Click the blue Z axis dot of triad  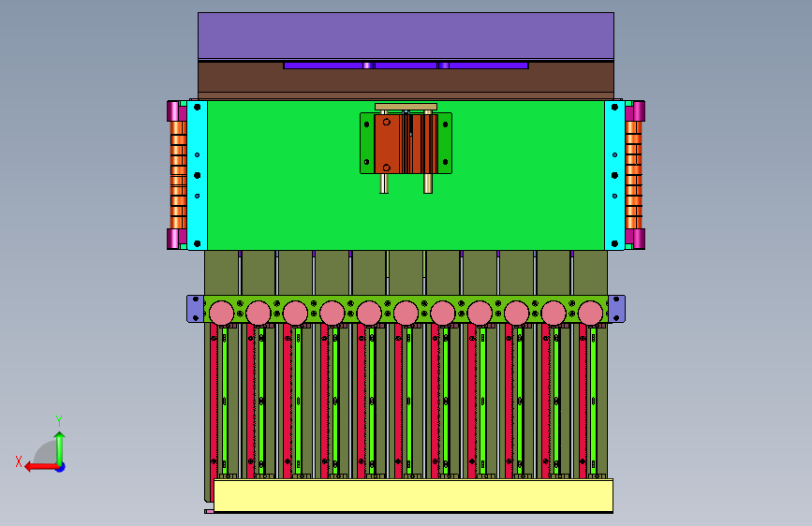pyautogui.click(x=61, y=468)
